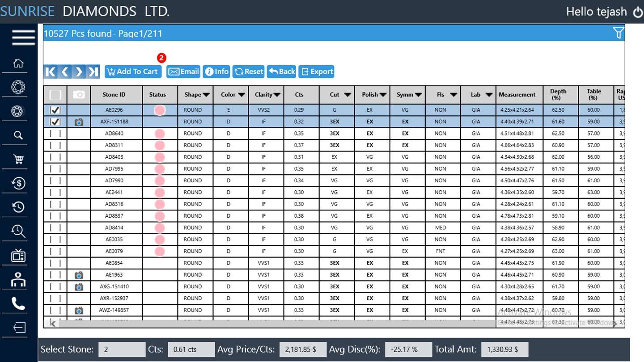
Task: Go to next page of results
Action: pos(79,72)
